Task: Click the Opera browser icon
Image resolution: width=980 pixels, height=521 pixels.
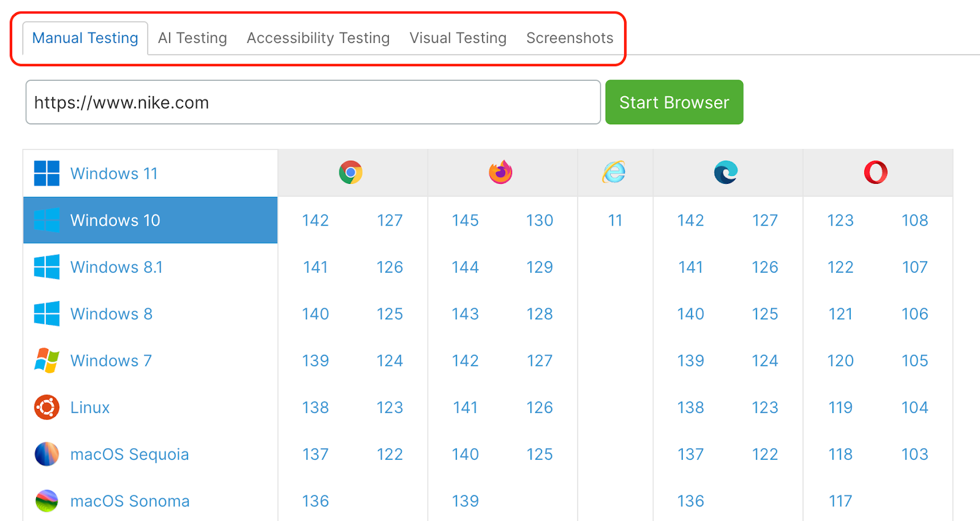Action: click(876, 173)
